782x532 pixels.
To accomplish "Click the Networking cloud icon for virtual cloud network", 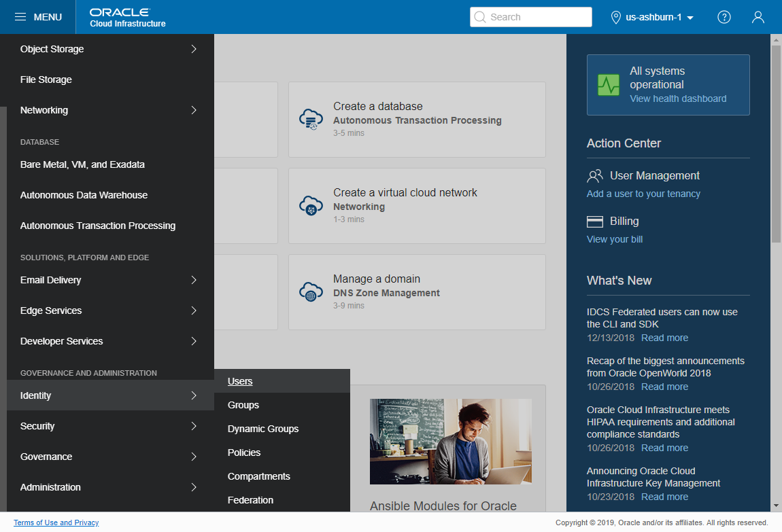I will click(311, 205).
